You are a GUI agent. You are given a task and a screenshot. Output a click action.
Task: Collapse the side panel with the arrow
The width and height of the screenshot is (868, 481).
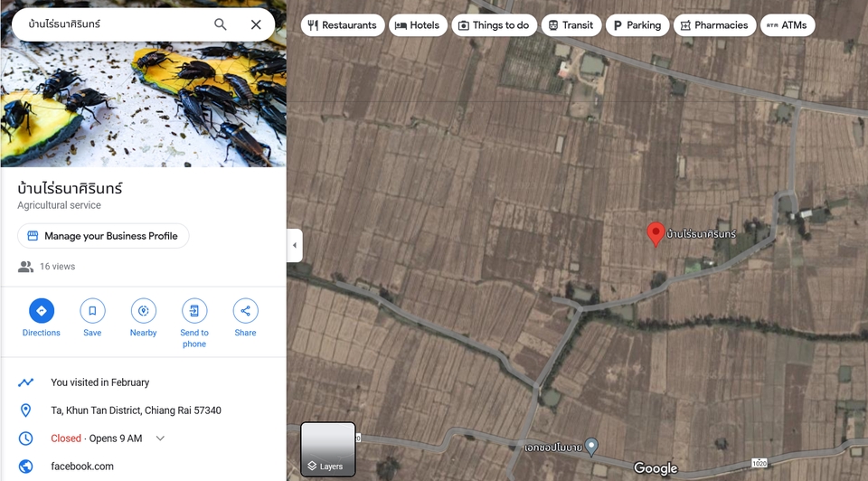[295, 245]
